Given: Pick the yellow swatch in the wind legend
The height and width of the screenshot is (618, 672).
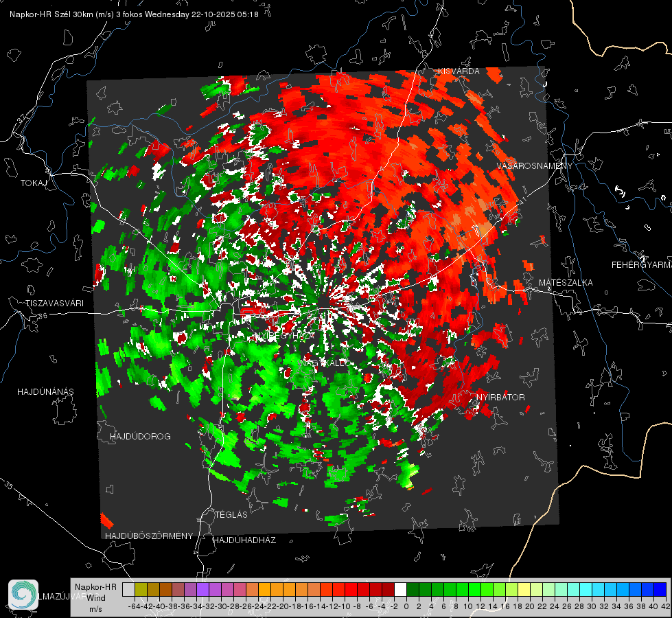Looking at the screenshot, I should coord(524,589).
